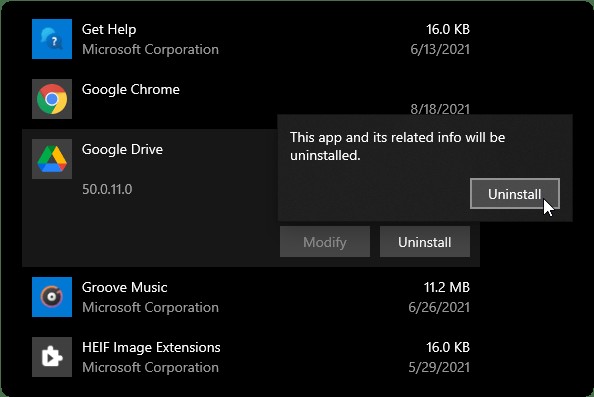Click the Get Help 16.0 KB size
The image size is (594, 397).
pyautogui.click(x=448, y=29)
